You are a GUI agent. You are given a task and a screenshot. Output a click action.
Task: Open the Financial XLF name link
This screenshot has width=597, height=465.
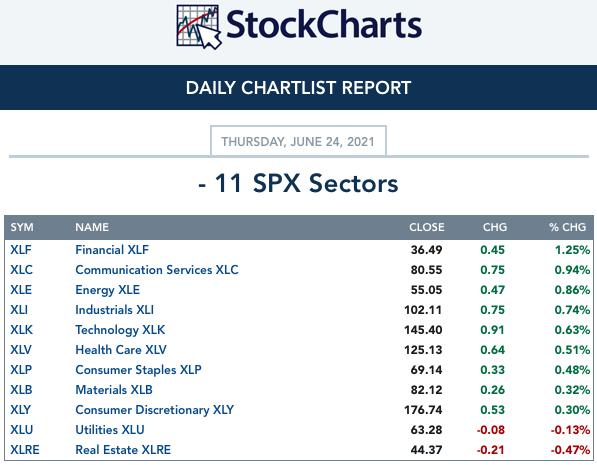pyautogui.click(x=112, y=250)
